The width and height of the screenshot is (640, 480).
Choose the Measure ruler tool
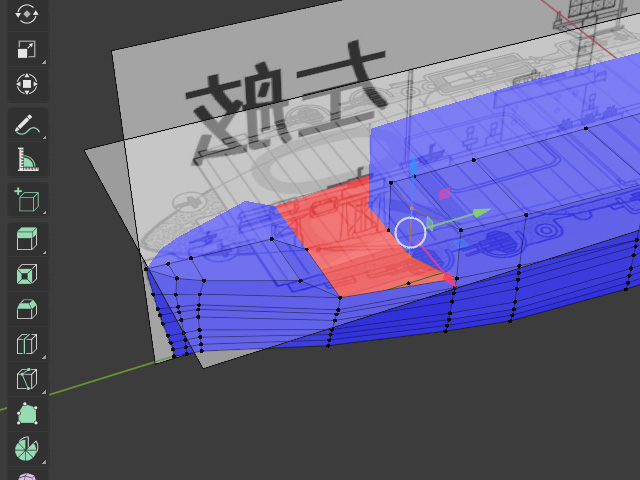[27, 159]
